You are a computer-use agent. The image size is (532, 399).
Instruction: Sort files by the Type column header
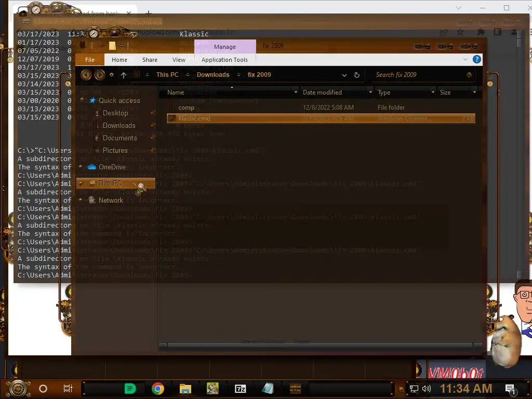402,92
